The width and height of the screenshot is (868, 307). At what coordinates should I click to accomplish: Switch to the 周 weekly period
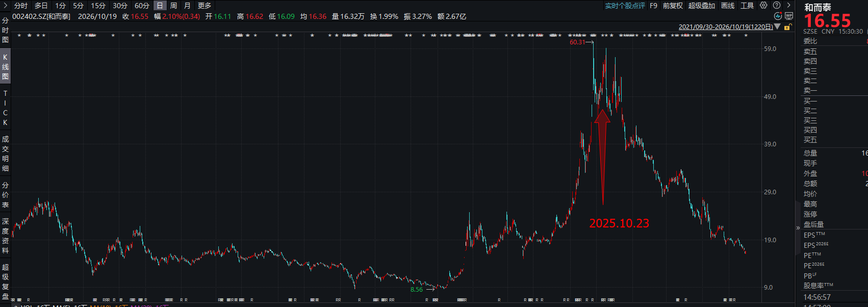click(x=173, y=6)
